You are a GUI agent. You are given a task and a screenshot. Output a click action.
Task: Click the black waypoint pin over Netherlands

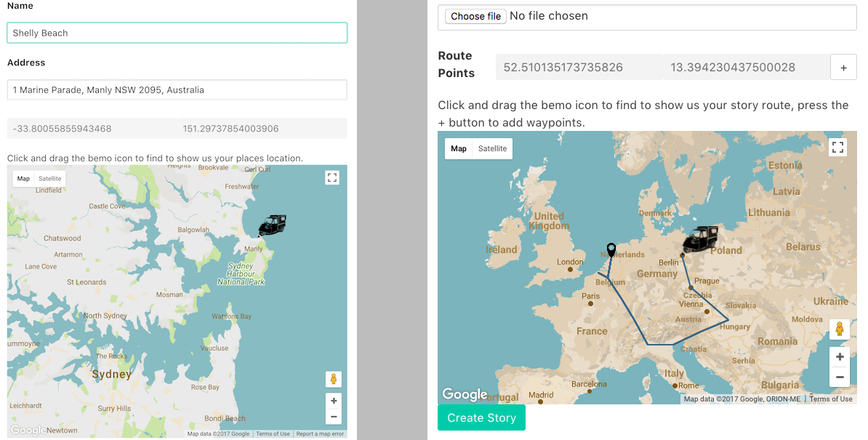(x=611, y=250)
